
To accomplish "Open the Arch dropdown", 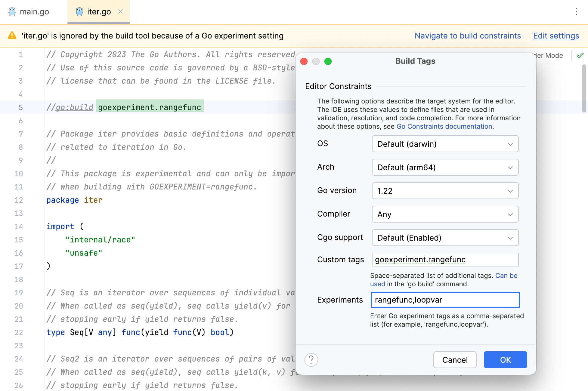I will (x=445, y=167).
